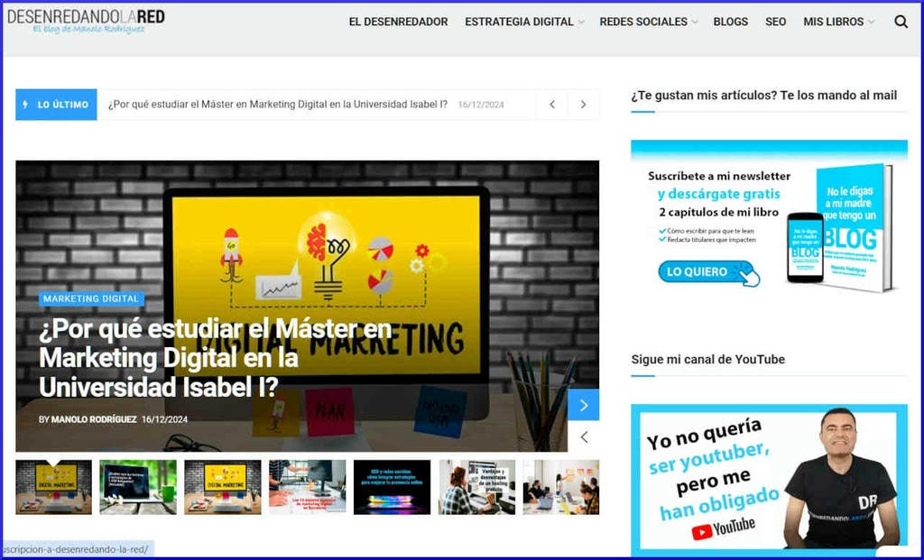This screenshot has width=924, height=560.
Task: Click Lo Quiero newsletter button
Action: (707, 272)
